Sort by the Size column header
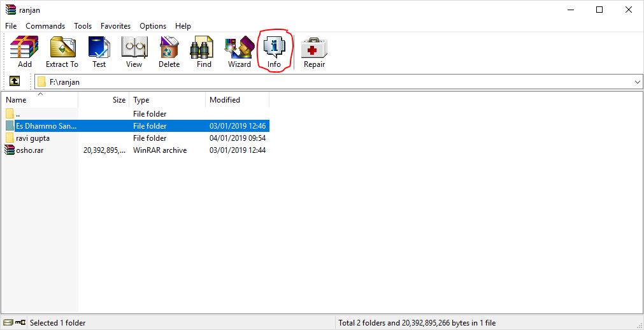Viewport: 644px width, 330px height. [x=103, y=100]
